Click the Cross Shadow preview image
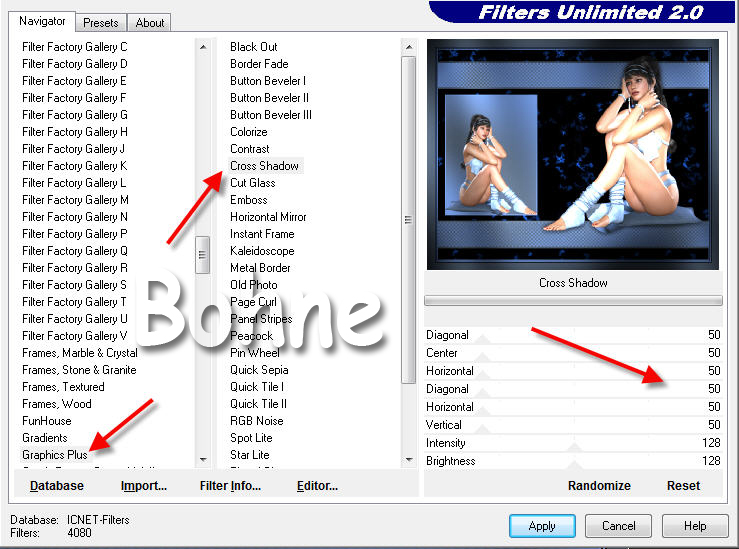The width and height of the screenshot is (739, 549). pyautogui.click(x=573, y=155)
